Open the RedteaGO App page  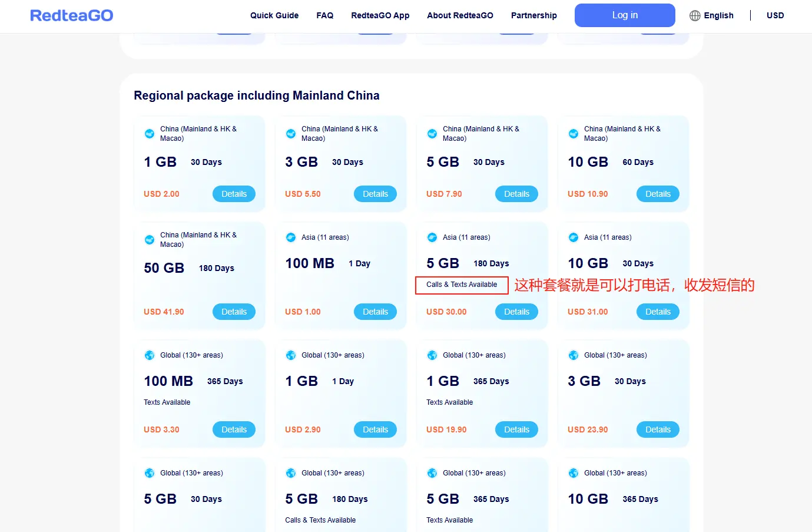[380, 15]
